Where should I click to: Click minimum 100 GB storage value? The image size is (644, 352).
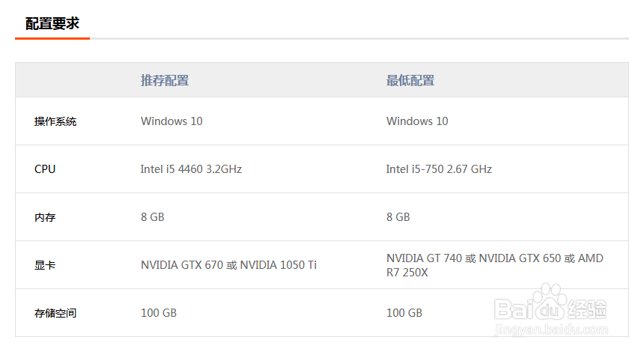pos(404,313)
